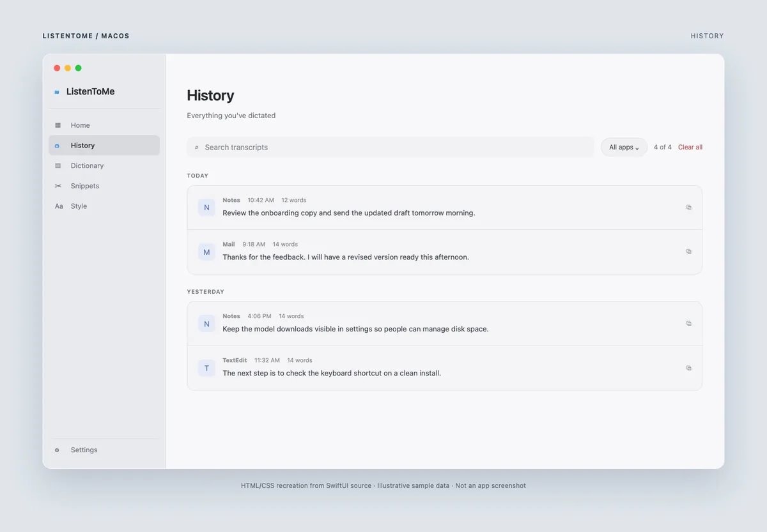Copy the onboarding copy transcript
The height and width of the screenshot is (532, 767).
[688, 207]
